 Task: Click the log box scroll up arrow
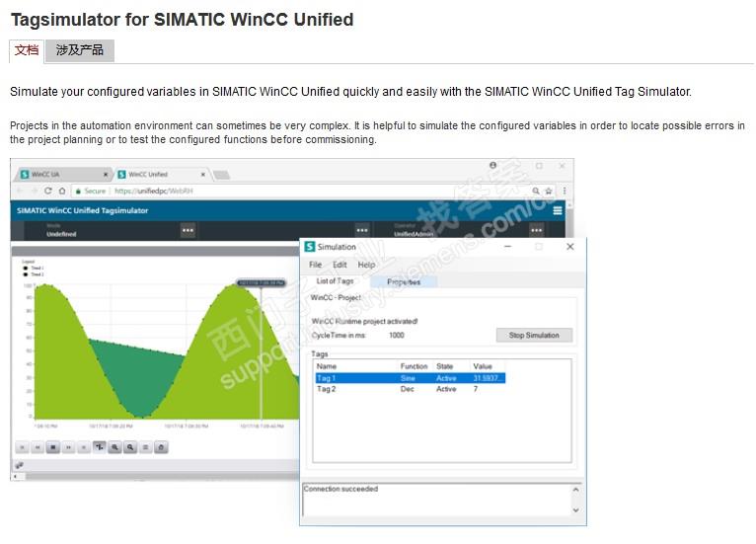tap(575, 490)
